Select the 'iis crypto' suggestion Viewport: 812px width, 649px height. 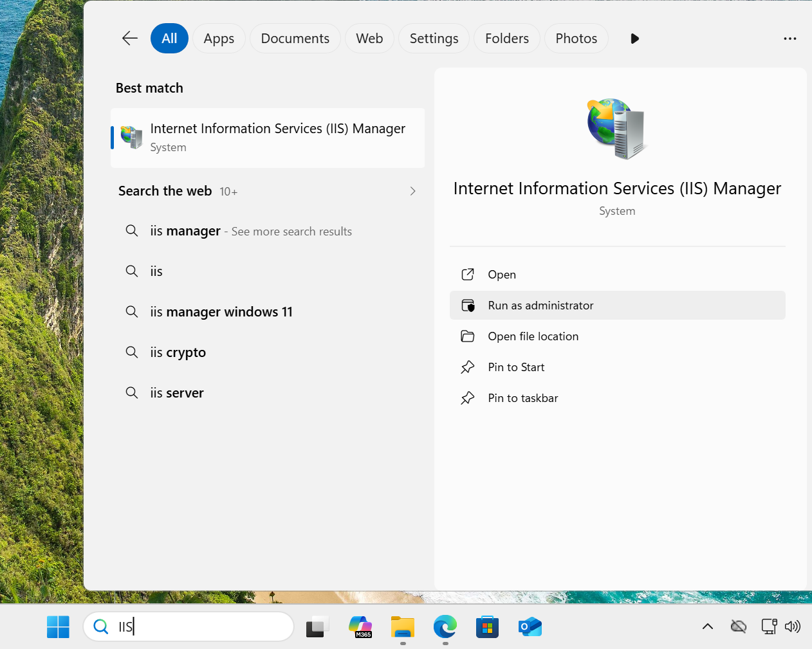pos(268,352)
